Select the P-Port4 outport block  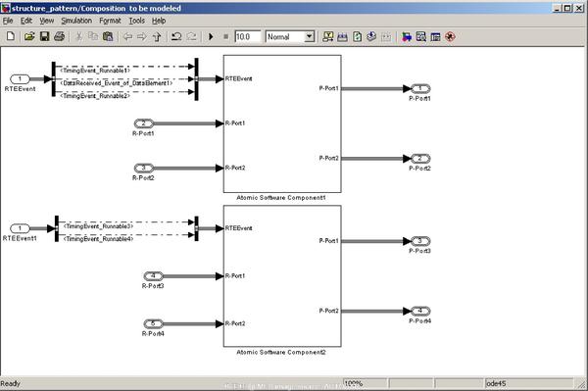(420, 311)
